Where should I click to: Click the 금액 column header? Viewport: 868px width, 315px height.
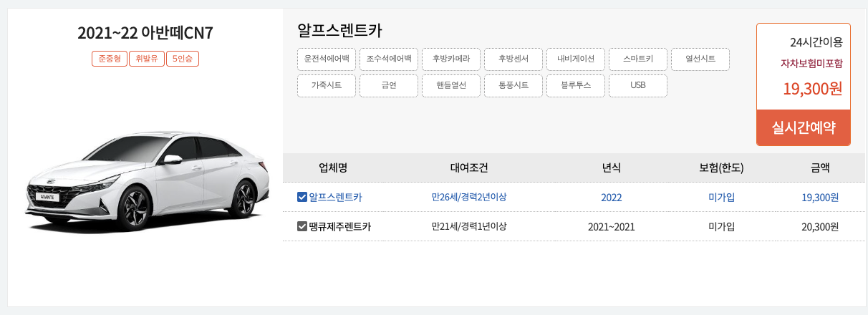coord(820,168)
